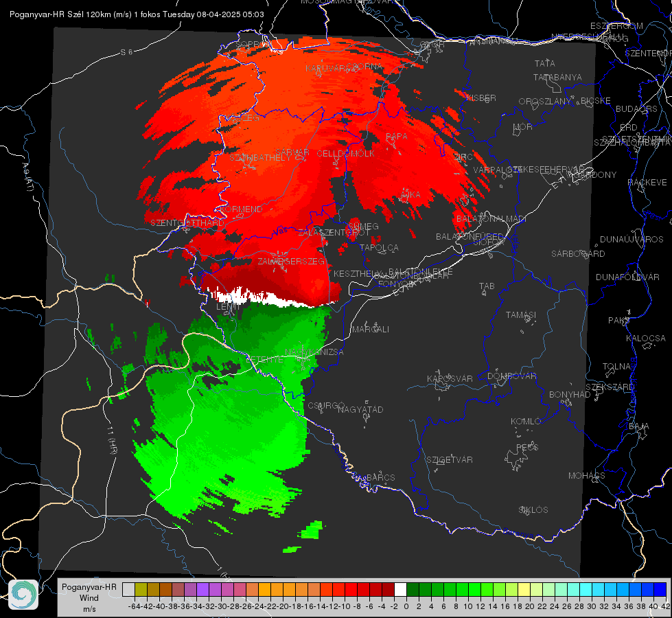The image size is (672, 618).
Task: Click the SZIGETVAR label
Action: click(x=449, y=460)
